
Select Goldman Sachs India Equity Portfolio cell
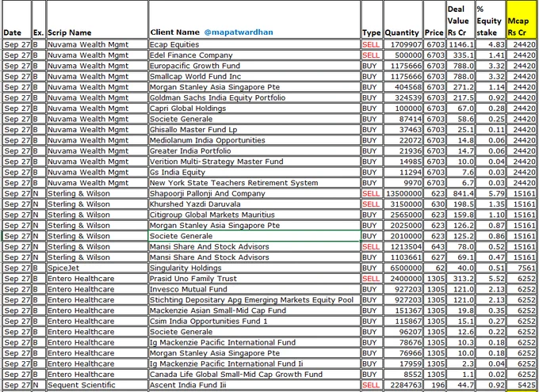pos(254,97)
